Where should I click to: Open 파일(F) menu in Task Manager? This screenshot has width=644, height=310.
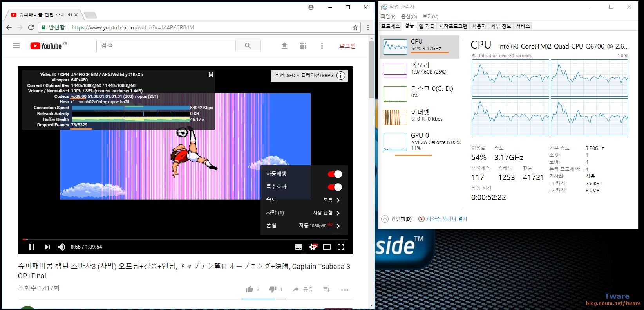[x=388, y=16]
